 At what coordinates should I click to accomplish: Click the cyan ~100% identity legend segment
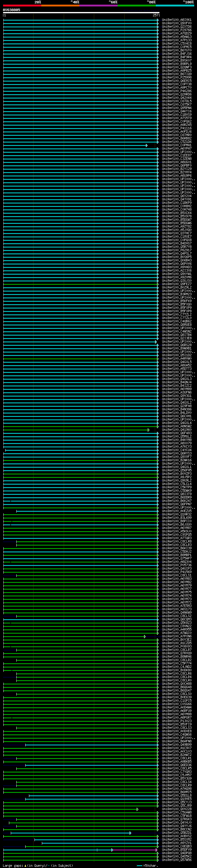point(175,6)
